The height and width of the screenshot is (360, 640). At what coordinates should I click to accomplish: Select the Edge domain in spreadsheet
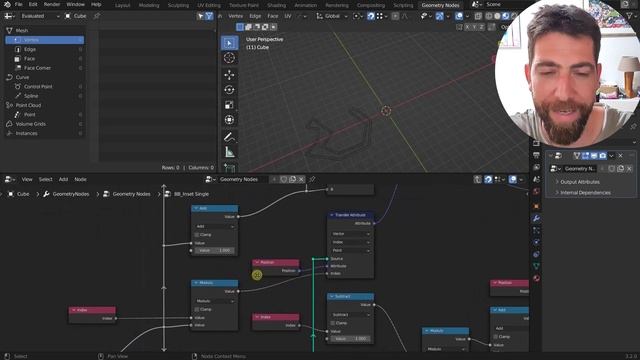[x=45, y=49]
